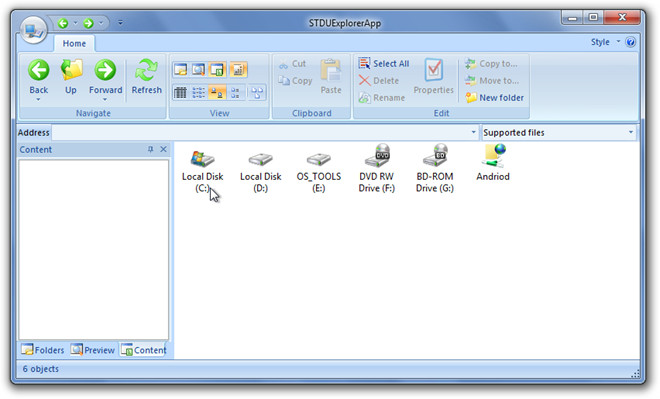Open the round application menu button
The height and width of the screenshot is (399, 660).
pos(33,30)
